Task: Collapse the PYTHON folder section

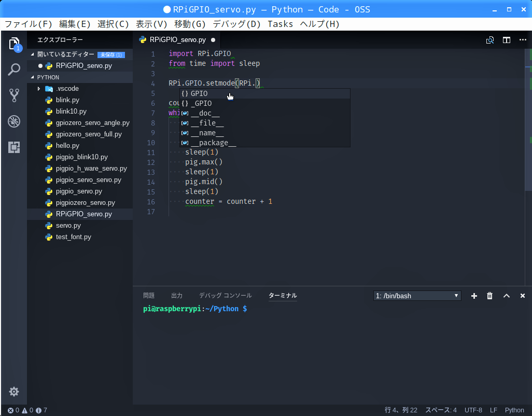Action: 33,77
